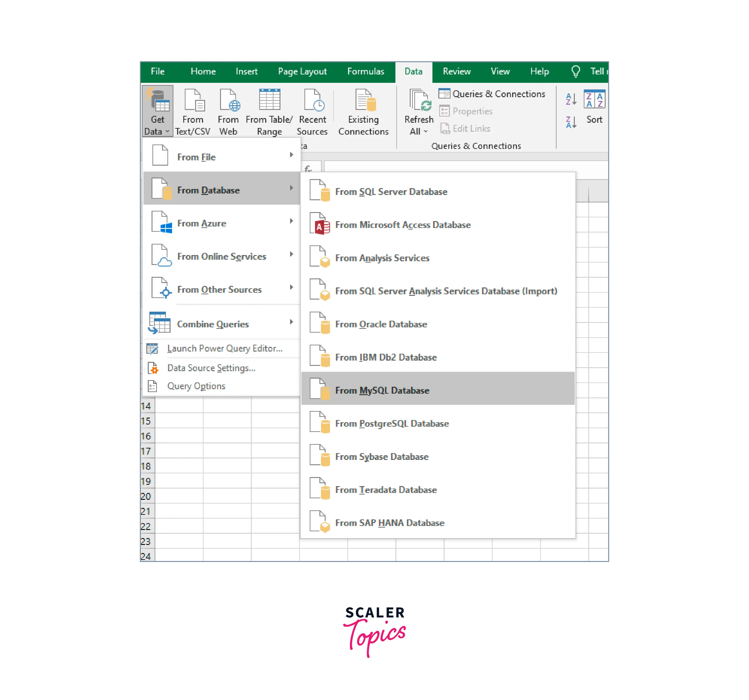Viewport: 749px width, 700px height.
Task: Click the Sort A to Z icon
Action: coord(571,99)
